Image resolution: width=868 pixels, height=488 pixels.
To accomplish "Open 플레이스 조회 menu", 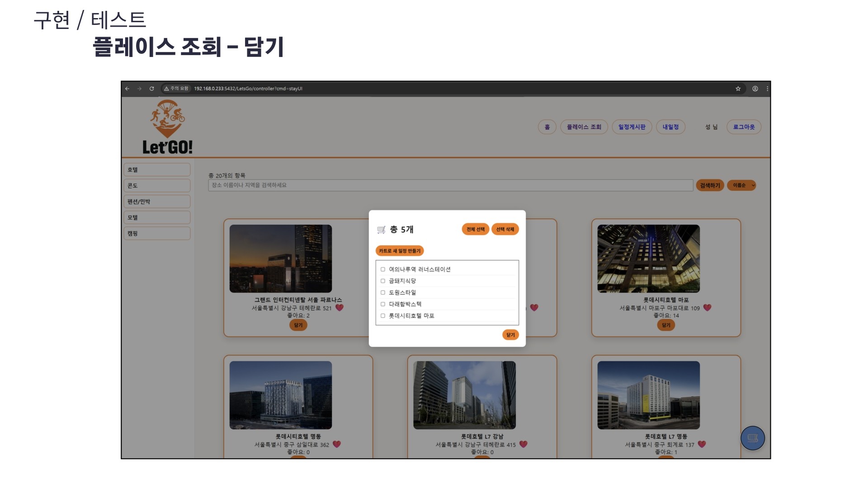I will point(584,127).
